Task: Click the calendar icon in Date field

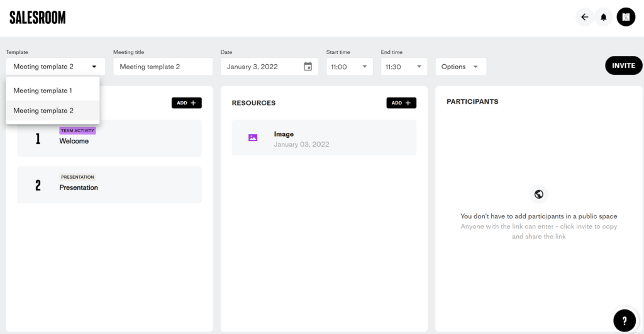Action: point(308,67)
